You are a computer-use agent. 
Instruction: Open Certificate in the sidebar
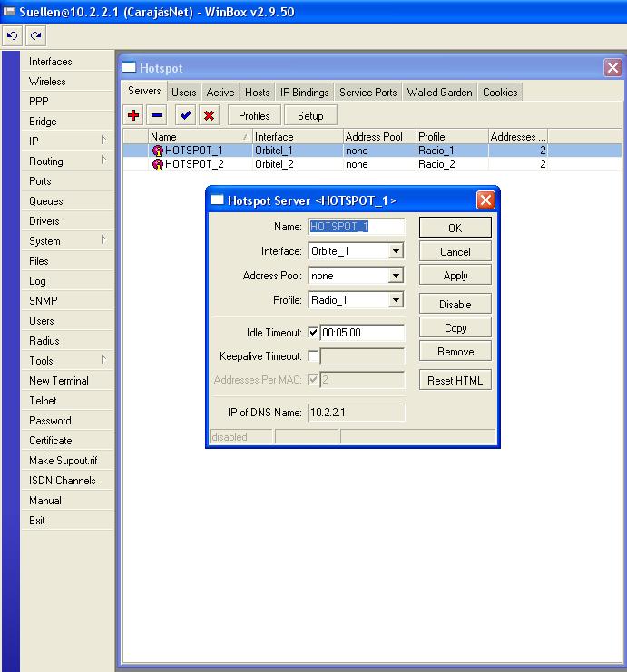pos(67,441)
